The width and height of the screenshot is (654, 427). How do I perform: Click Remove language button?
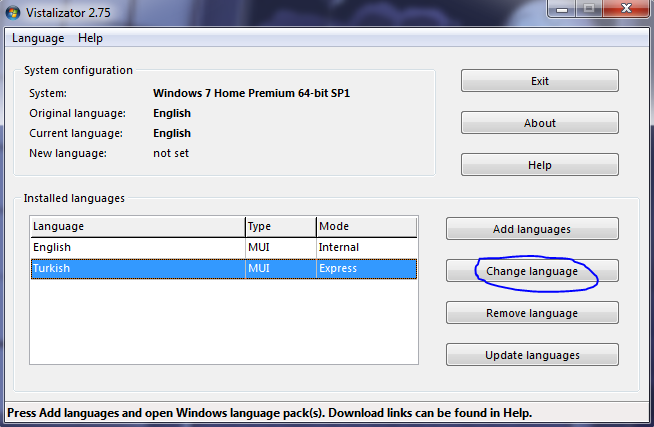(532, 313)
